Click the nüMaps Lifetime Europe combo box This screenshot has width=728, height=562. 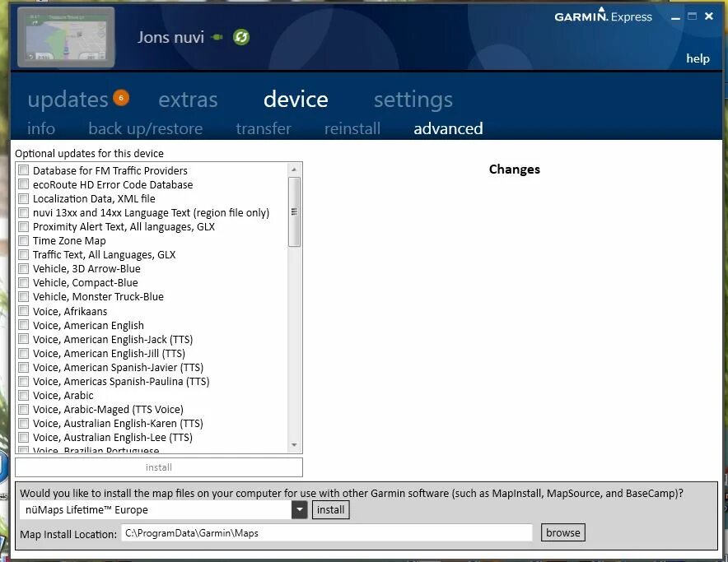pos(163,510)
